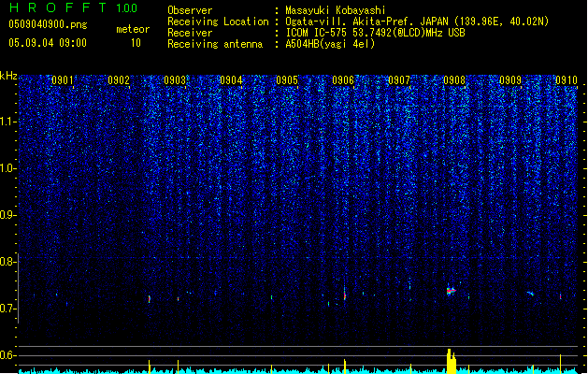The height and width of the screenshot is (374, 588).
Task: Click the HROFFT title text
Action: (x=58, y=7)
